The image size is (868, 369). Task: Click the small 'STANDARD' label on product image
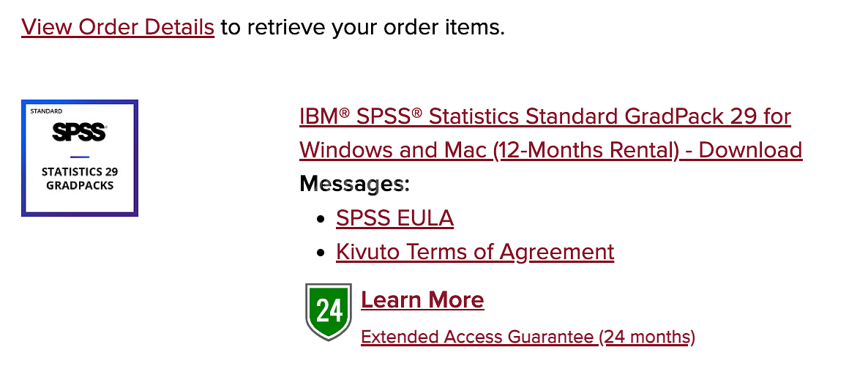pyautogui.click(x=46, y=111)
